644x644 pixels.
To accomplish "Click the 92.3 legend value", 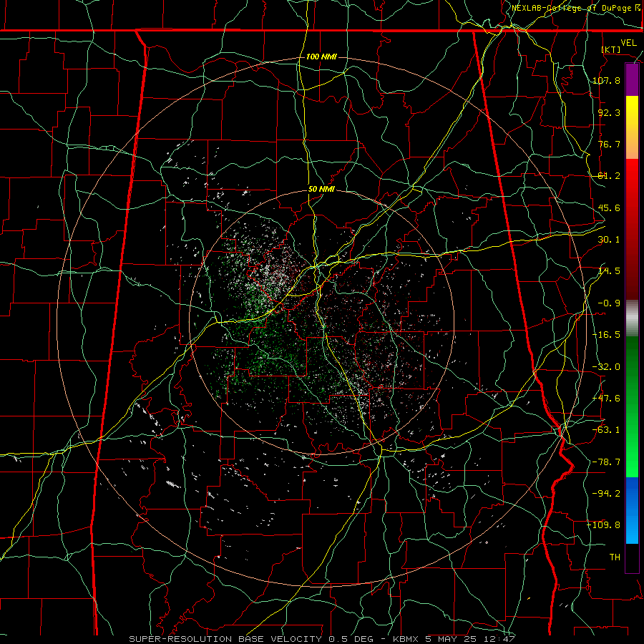I will pyautogui.click(x=609, y=112).
